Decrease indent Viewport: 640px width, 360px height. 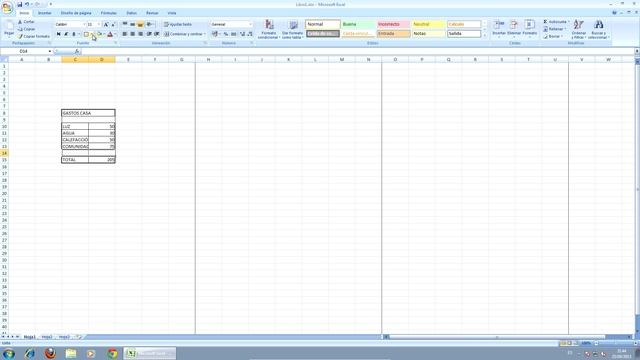point(149,34)
